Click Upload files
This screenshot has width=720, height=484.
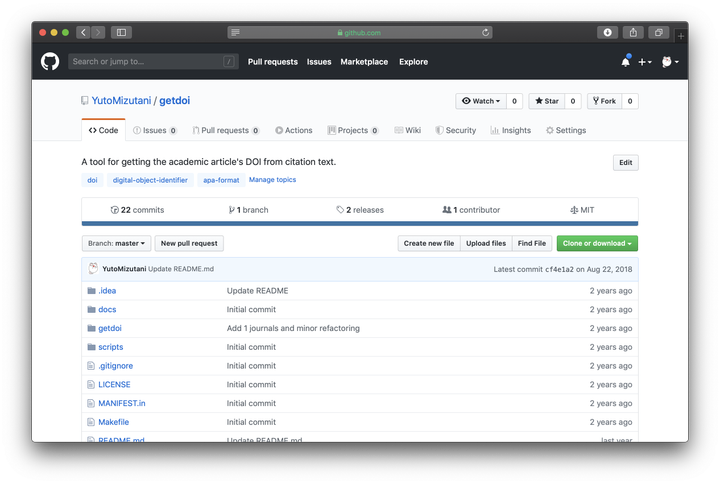point(486,243)
